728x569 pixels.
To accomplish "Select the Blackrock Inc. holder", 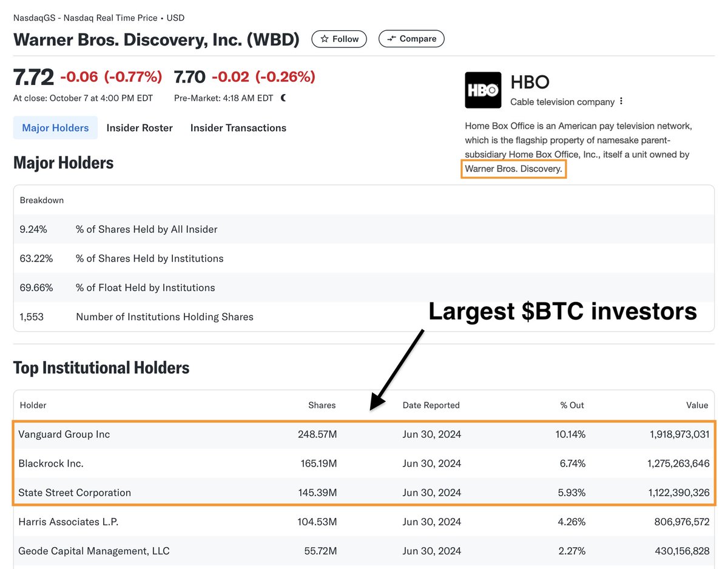I will [x=51, y=463].
